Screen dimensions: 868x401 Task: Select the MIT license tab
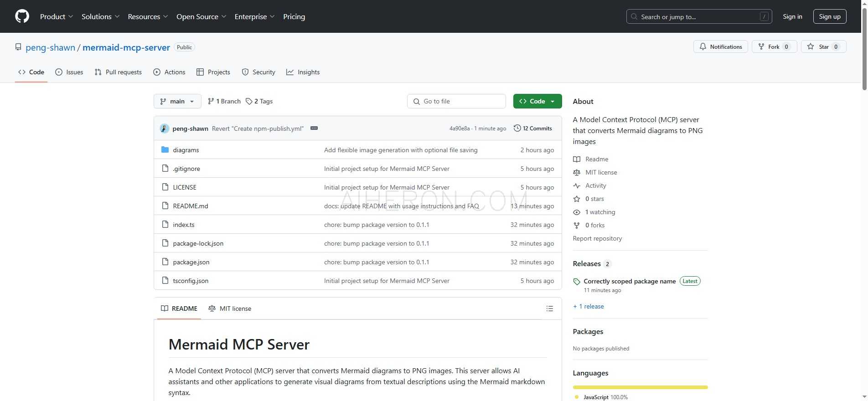tap(230, 308)
